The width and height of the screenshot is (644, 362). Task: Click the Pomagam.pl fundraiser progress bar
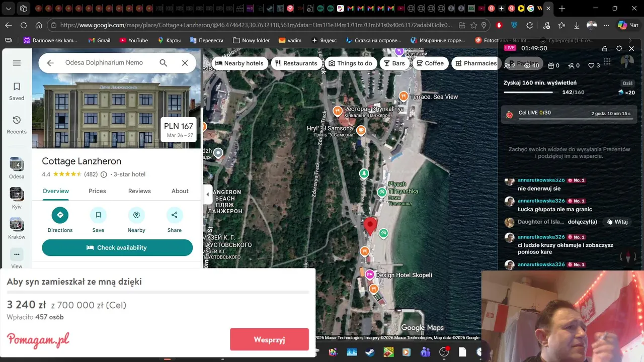157,292
